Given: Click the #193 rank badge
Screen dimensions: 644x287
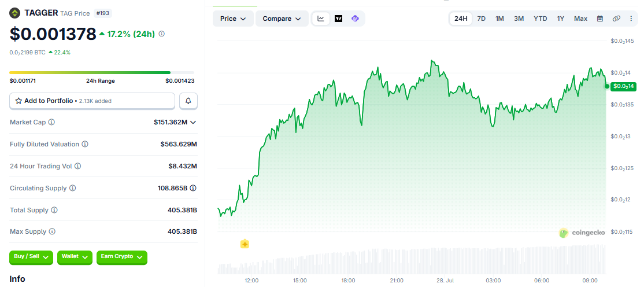Looking at the screenshot, I should tap(103, 13).
